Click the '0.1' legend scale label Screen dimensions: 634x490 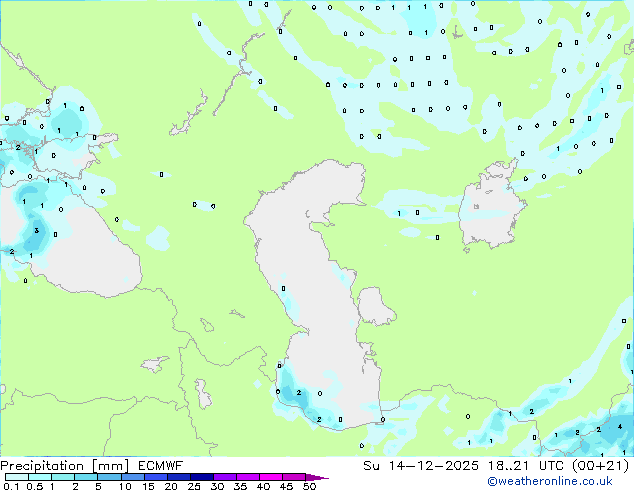(11, 486)
